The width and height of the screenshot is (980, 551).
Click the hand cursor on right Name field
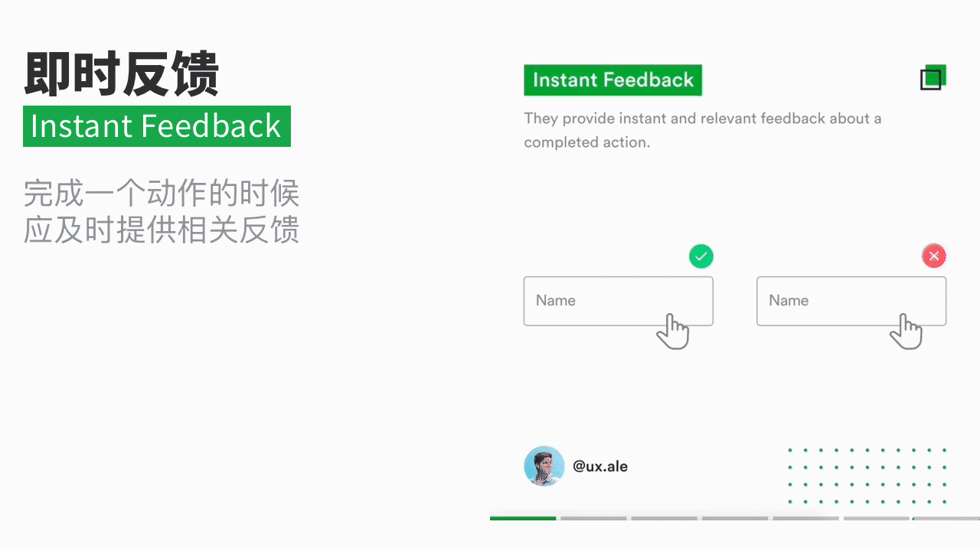906,331
